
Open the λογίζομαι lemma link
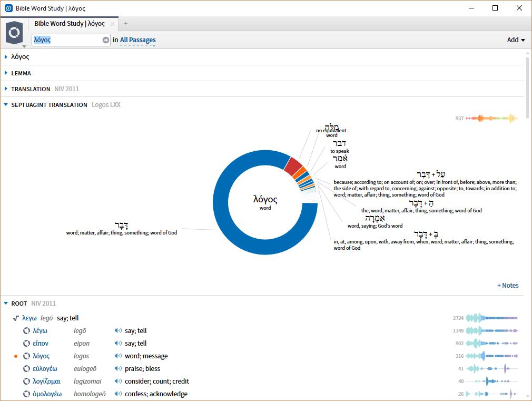[46, 382]
